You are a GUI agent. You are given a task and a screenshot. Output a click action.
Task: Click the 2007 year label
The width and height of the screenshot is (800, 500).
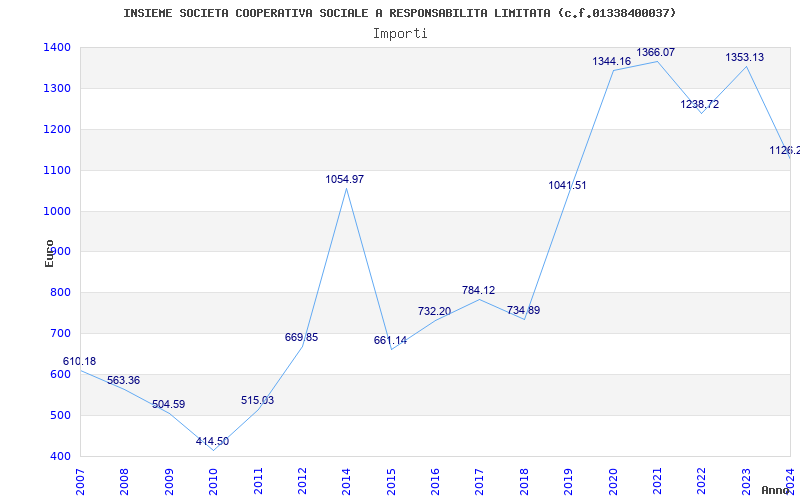pos(80,481)
